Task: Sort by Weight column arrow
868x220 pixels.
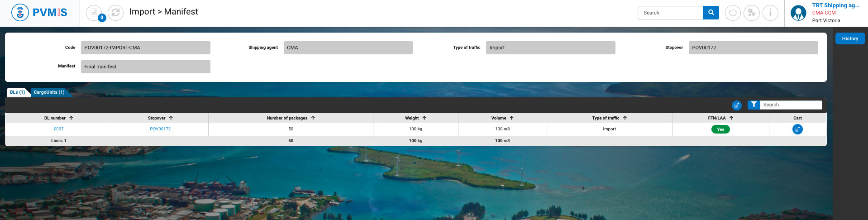Action: pyautogui.click(x=424, y=118)
